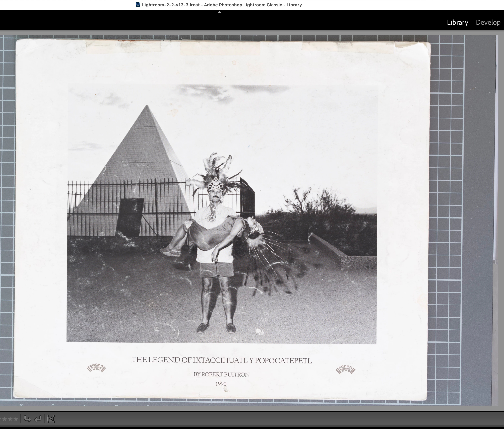The width and height of the screenshot is (504, 429).
Task: Click the rotate arrow pointing left
Action: (x=38, y=419)
